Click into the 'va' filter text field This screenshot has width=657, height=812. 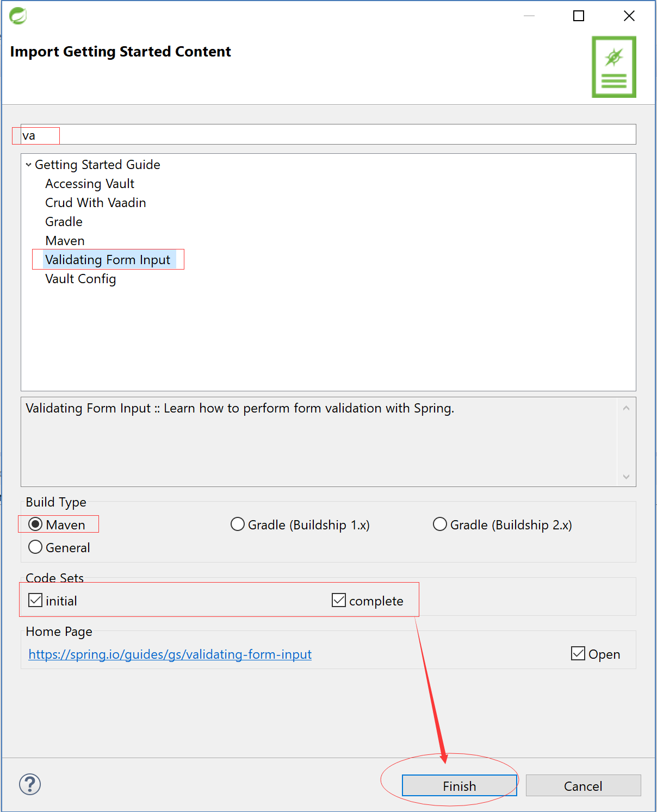[x=328, y=135]
